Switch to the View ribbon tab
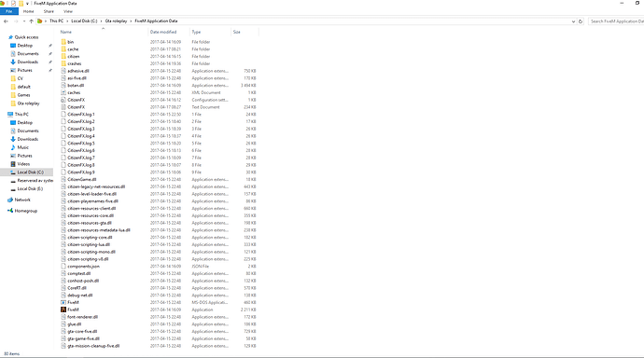This screenshot has width=644, height=358. tap(68, 11)
